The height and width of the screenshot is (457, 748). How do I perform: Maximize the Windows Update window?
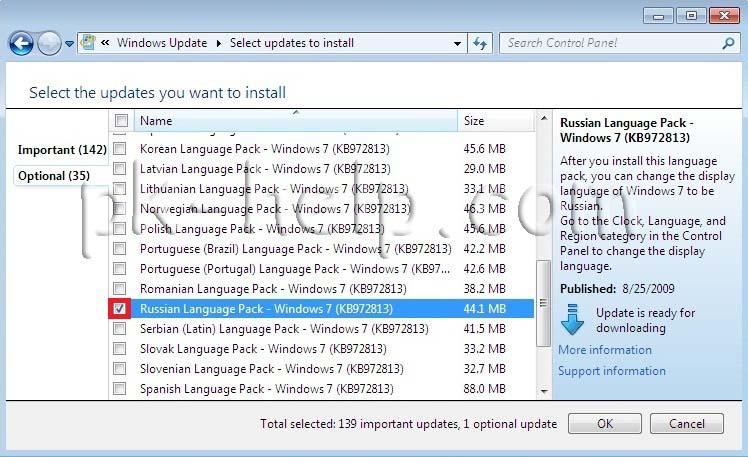pyautogui.click(x=691, y=16)
